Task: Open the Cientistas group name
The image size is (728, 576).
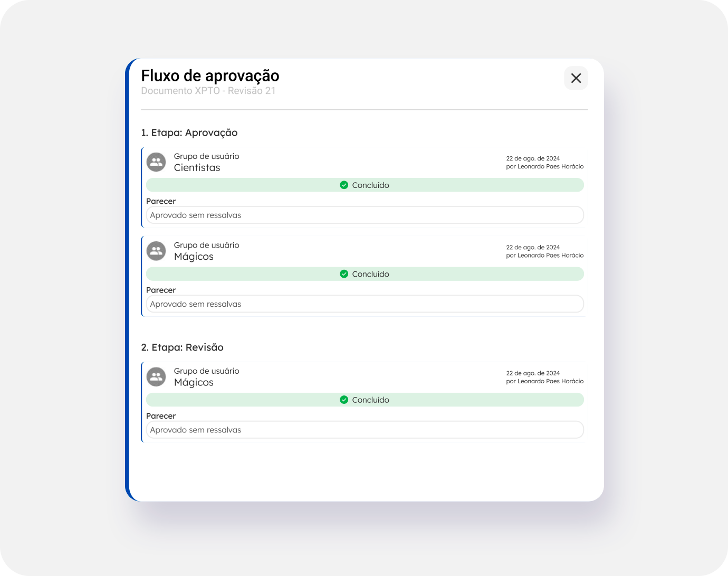Action: pos(197,168)
